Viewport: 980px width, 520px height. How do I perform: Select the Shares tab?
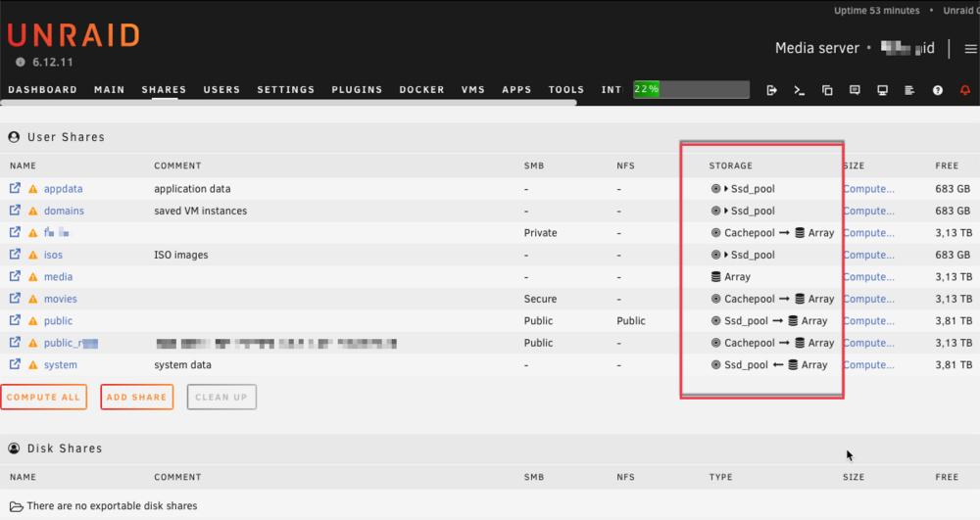[x=164, y=90]
